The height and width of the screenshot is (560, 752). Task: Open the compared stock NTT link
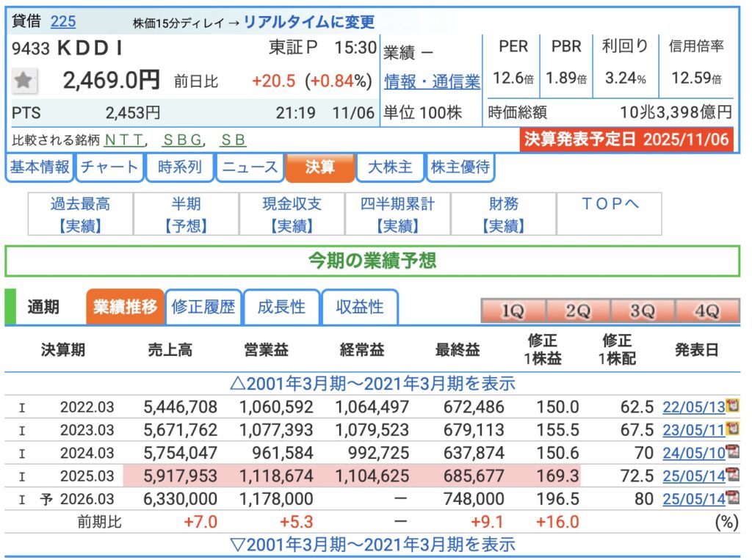point(125,139)
